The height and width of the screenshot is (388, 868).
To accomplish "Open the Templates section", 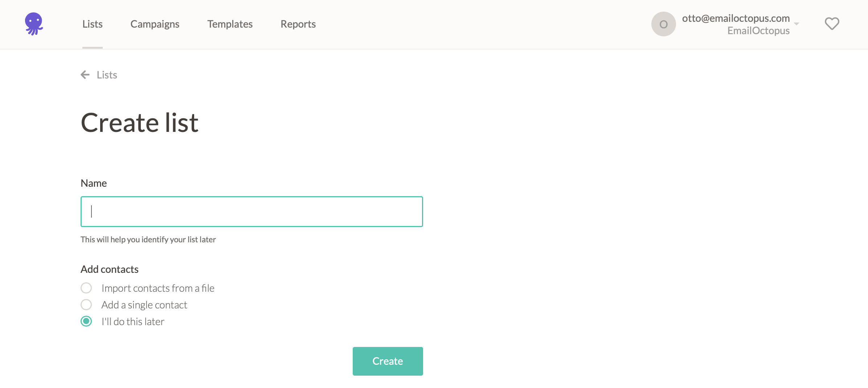I will 230,24.
